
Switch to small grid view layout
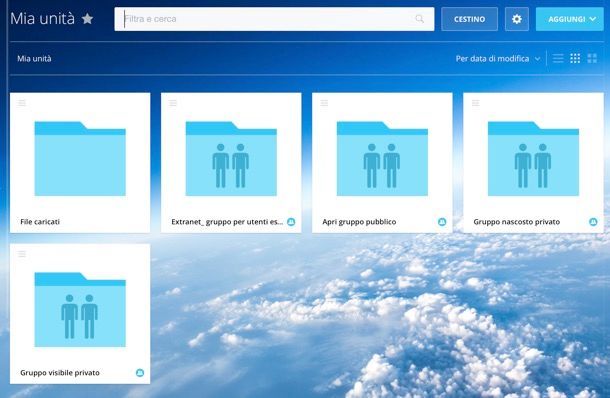click(x=575, y=58)
